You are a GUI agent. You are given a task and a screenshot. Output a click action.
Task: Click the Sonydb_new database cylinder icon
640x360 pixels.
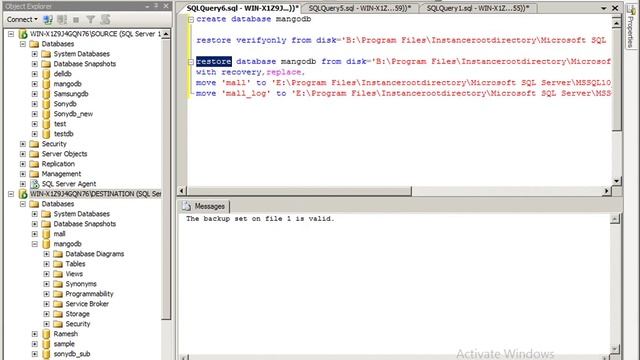[46, 114]
